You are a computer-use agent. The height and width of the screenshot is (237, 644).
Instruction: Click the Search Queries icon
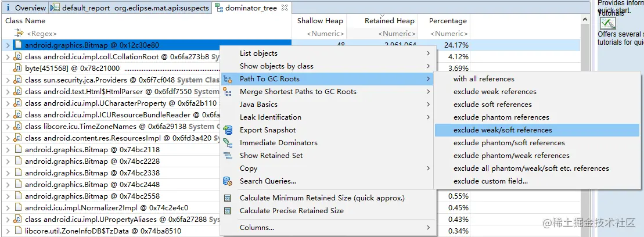228,181
